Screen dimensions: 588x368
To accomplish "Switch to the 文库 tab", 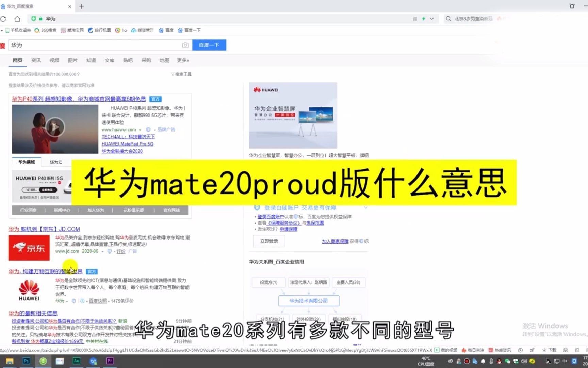I will pos(109,60).
